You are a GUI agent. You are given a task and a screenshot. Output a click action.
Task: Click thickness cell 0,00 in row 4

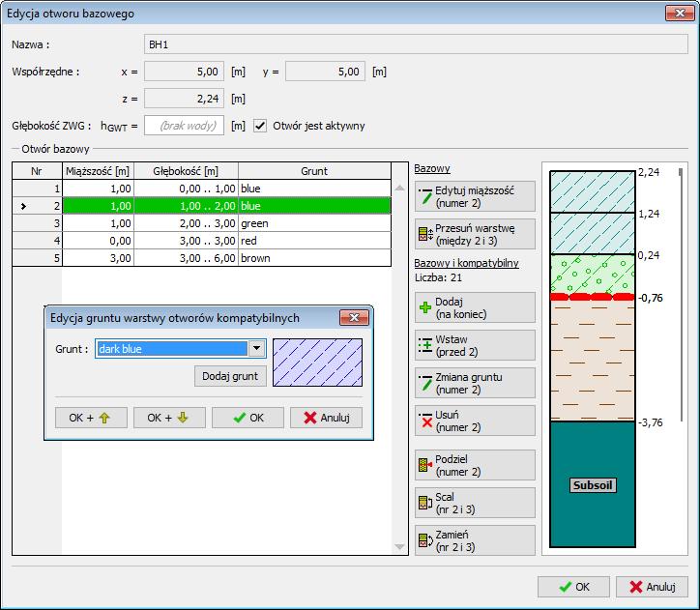click(x=98, y=241)
